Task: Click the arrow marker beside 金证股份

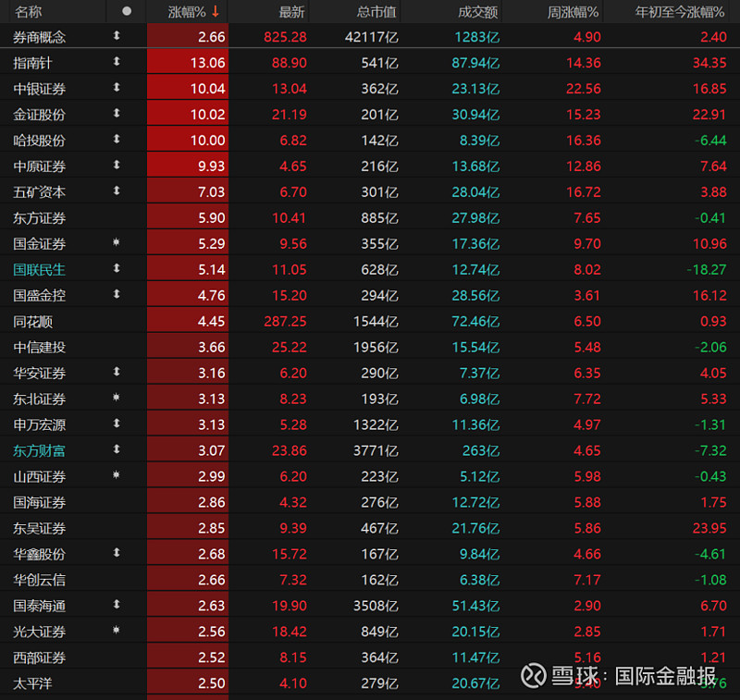Action: click(x=117, y=113)
